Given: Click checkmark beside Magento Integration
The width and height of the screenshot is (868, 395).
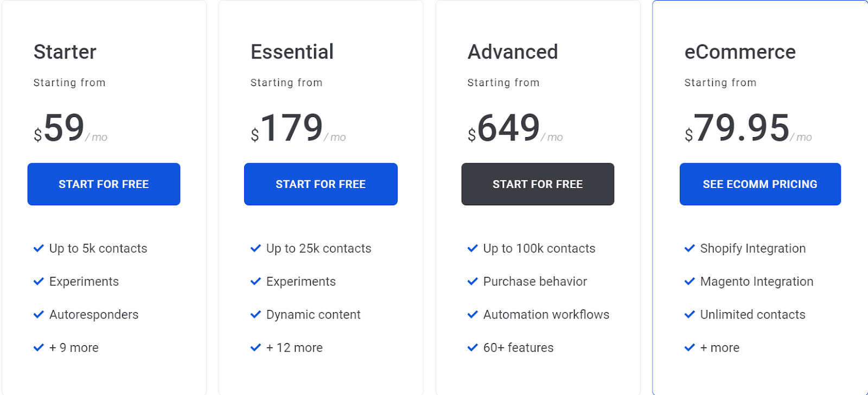Looking at the screenshot, I should tap(690, 281).
